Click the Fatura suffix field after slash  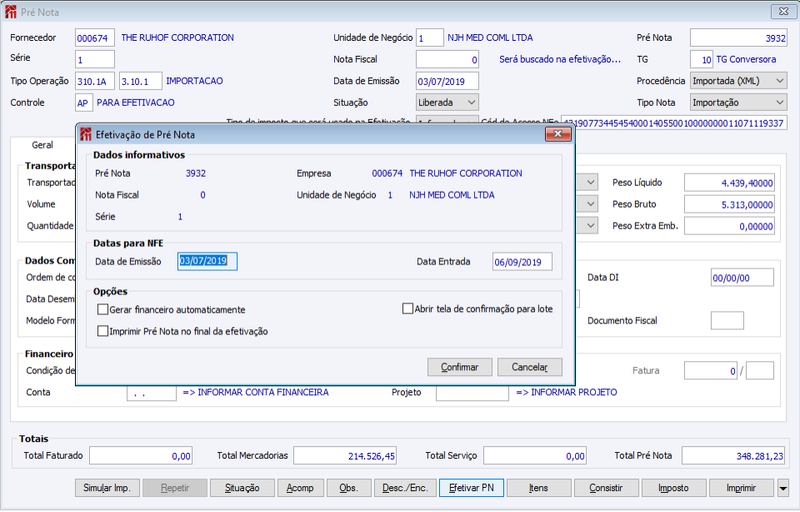pos(760,371)
